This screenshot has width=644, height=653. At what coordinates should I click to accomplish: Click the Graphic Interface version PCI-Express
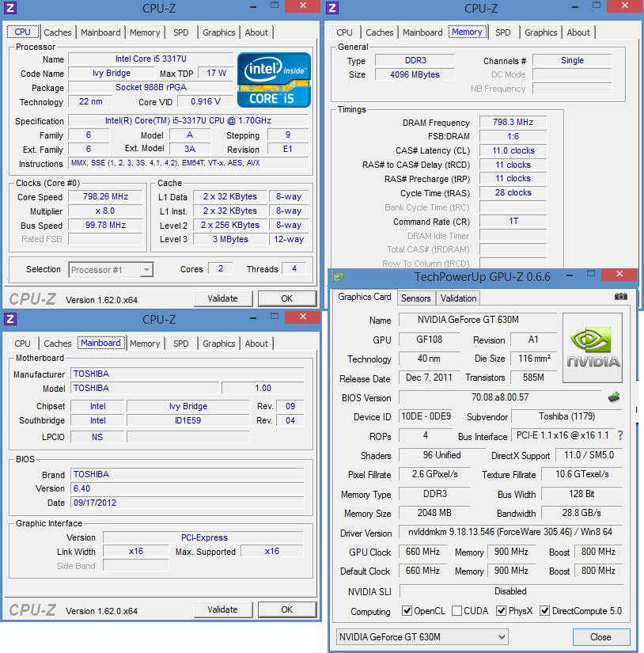(x=204, y=537)
